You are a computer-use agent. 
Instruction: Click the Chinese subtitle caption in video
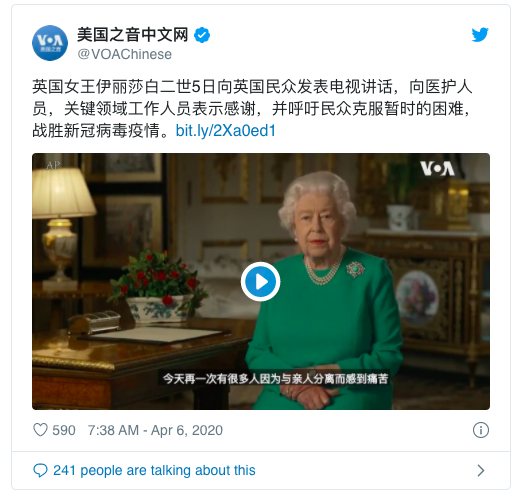tap(276, 379)
